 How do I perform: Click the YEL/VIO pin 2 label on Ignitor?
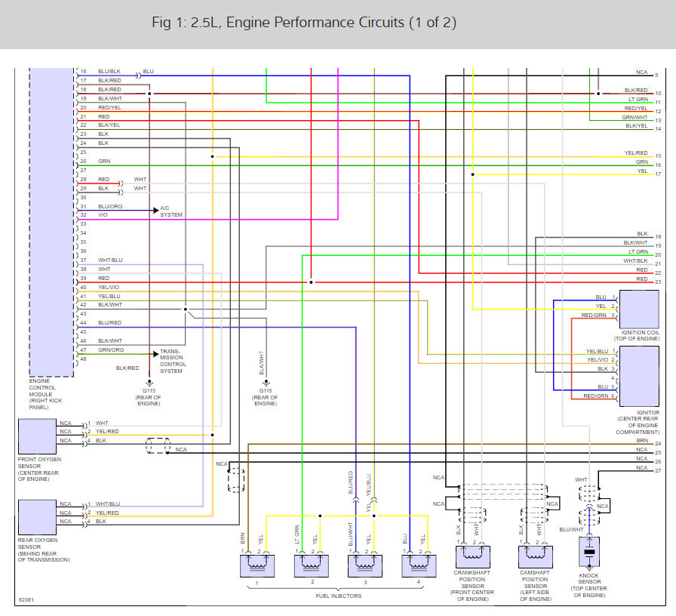(597, 360)
